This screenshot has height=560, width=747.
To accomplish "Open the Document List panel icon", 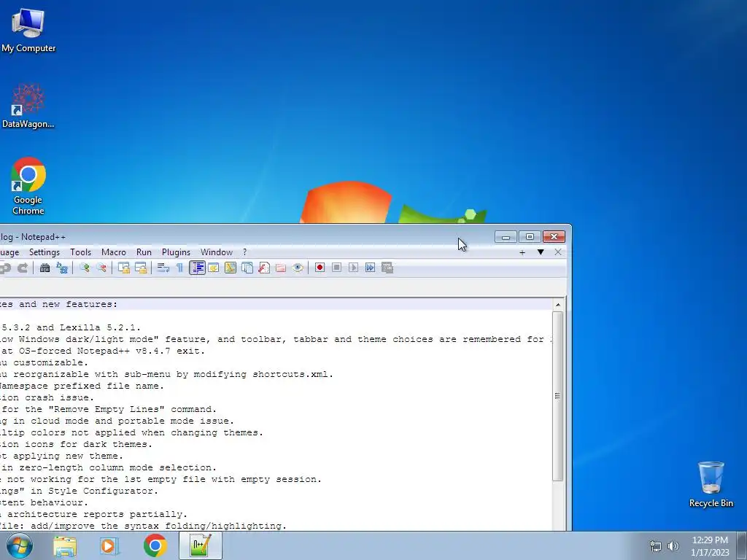I will coord(247,268).
